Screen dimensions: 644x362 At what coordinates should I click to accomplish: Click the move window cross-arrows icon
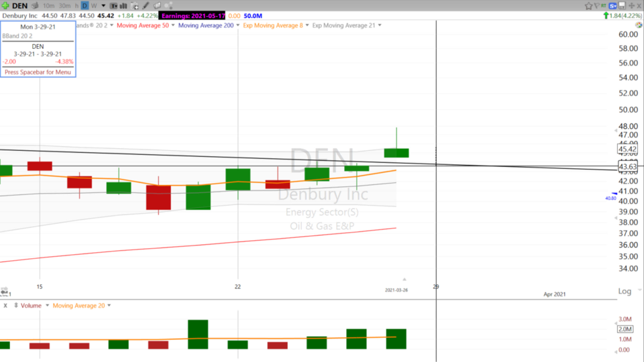pos(632,6)
